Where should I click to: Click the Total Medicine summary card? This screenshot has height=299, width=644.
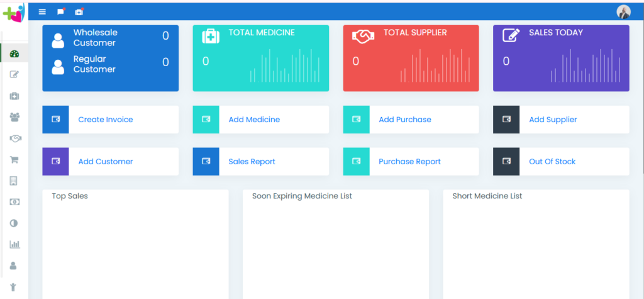[x=260, y=58]
